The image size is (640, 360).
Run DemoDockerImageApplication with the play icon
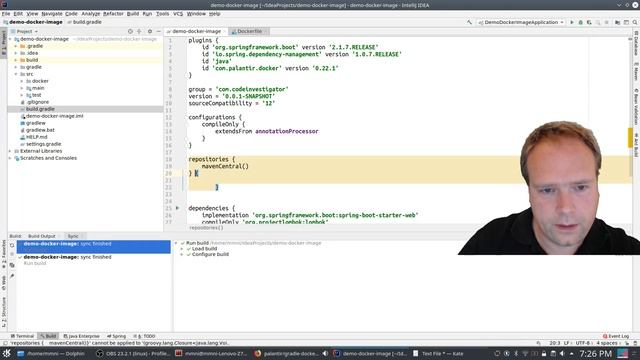coord(572,22)
